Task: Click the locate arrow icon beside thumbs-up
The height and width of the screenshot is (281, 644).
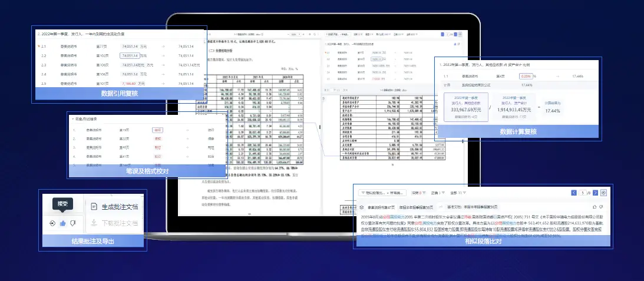Action: (52, 223)
